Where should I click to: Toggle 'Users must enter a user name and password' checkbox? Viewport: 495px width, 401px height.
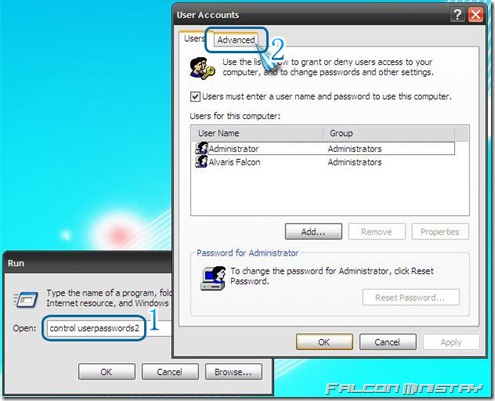195,97
